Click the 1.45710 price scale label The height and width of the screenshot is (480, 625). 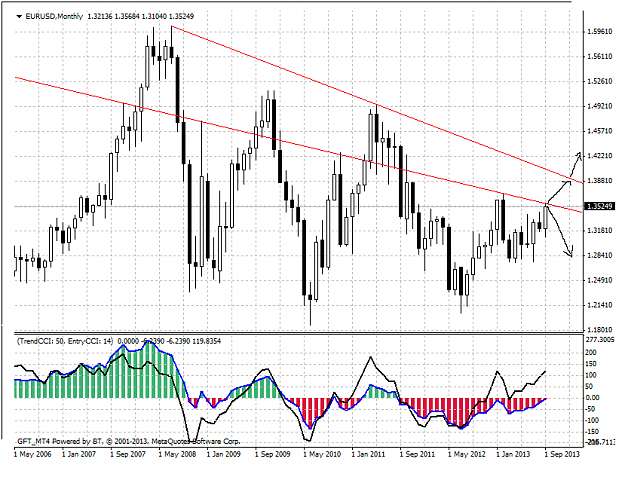click(x=600, y=131)
